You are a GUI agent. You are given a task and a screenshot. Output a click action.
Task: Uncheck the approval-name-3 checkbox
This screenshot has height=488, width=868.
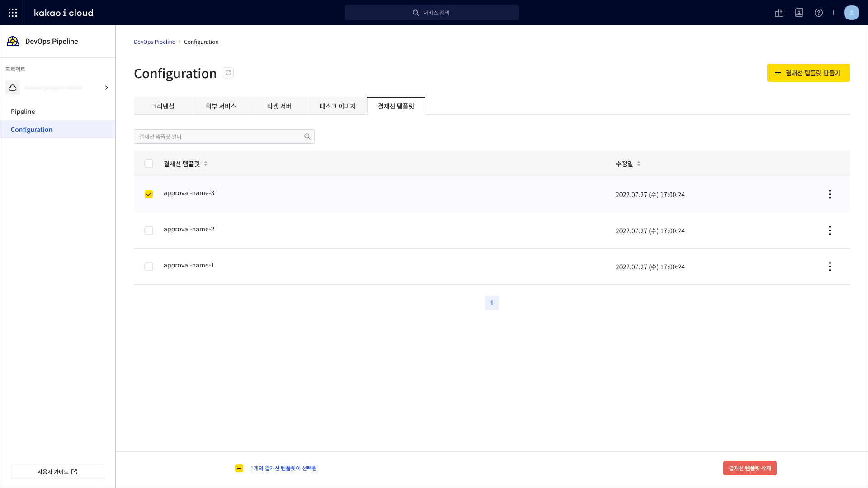pos(149,194)
